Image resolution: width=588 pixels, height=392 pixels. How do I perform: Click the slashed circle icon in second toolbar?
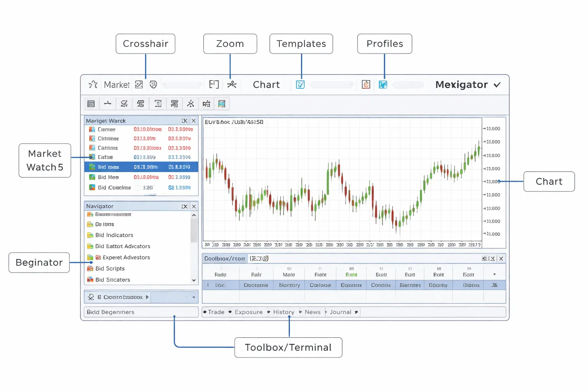tap(124, 104)
